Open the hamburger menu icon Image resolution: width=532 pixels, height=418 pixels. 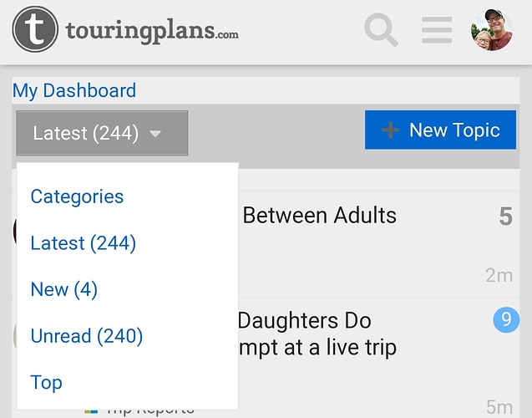437,30
